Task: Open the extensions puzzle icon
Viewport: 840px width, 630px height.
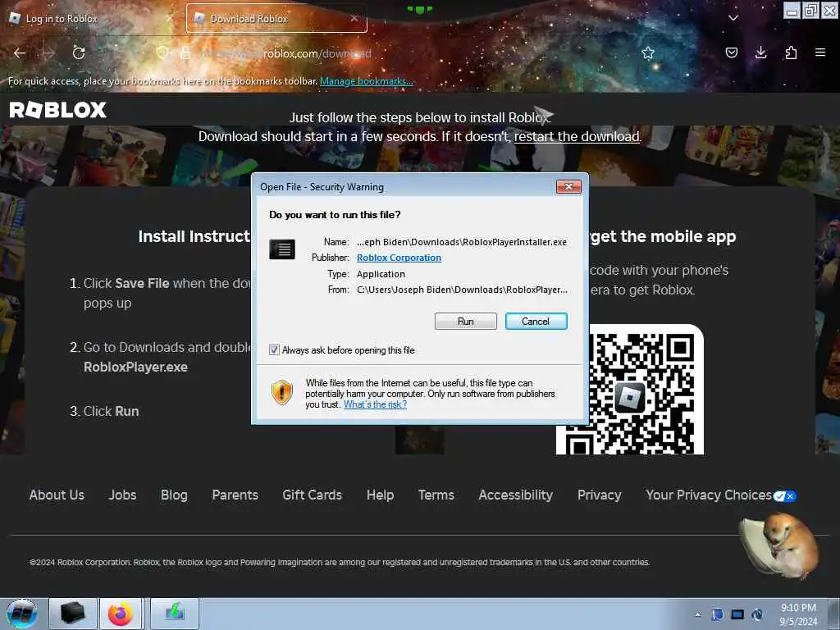Action: [791, 52]
